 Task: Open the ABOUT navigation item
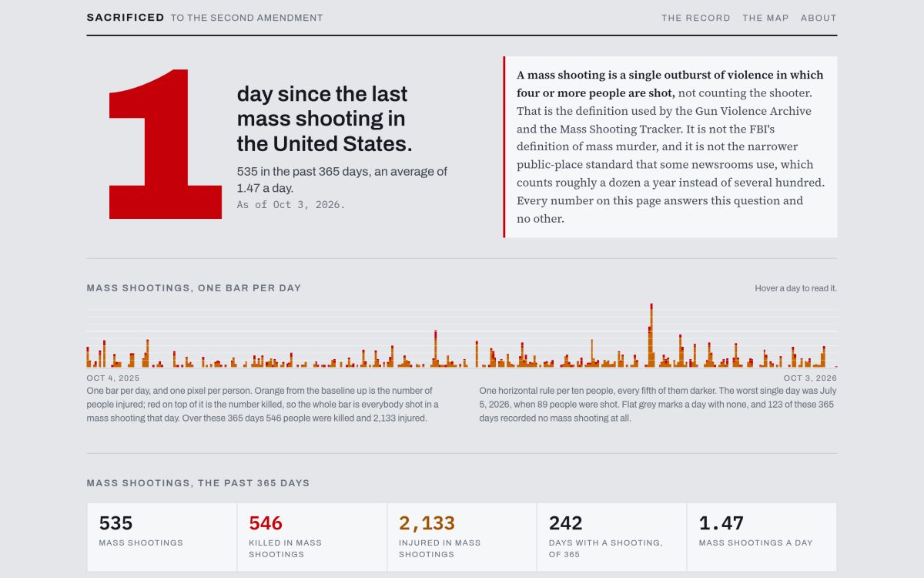tap(819, 18)
